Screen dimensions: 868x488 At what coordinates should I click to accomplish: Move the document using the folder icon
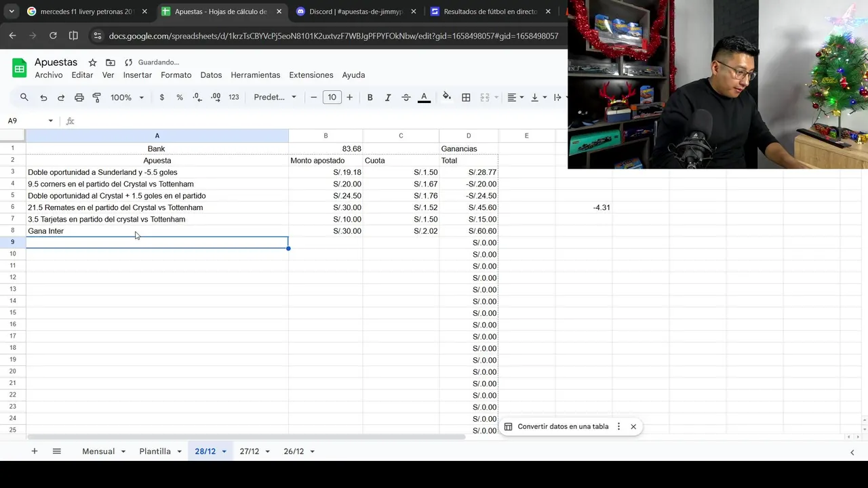(110, 62)
